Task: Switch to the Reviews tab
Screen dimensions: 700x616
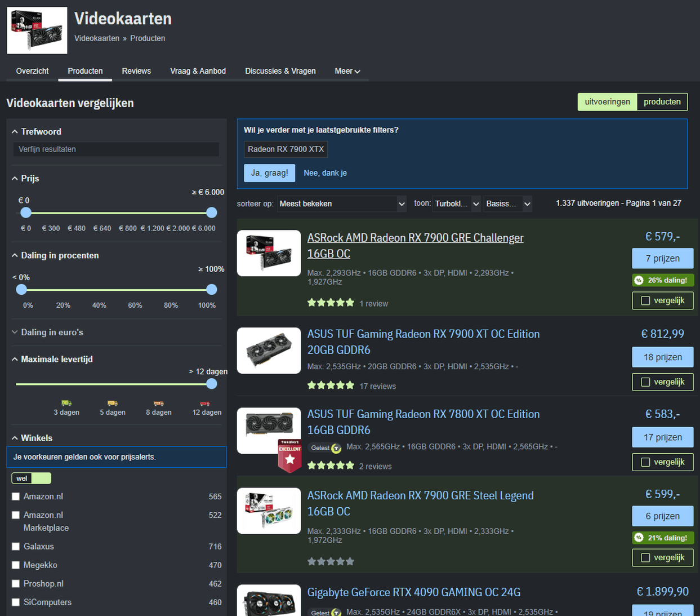Action: [x=136, y=71]
